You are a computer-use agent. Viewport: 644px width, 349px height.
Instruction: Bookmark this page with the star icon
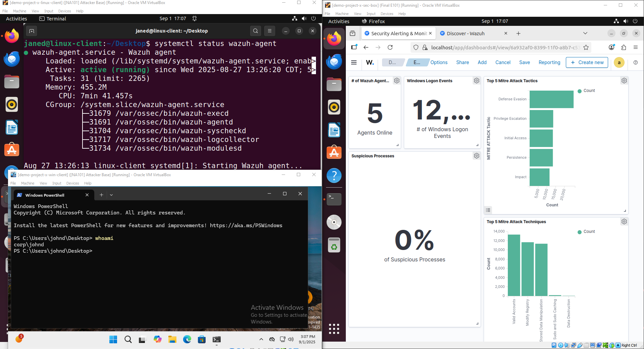coord(586,48)
